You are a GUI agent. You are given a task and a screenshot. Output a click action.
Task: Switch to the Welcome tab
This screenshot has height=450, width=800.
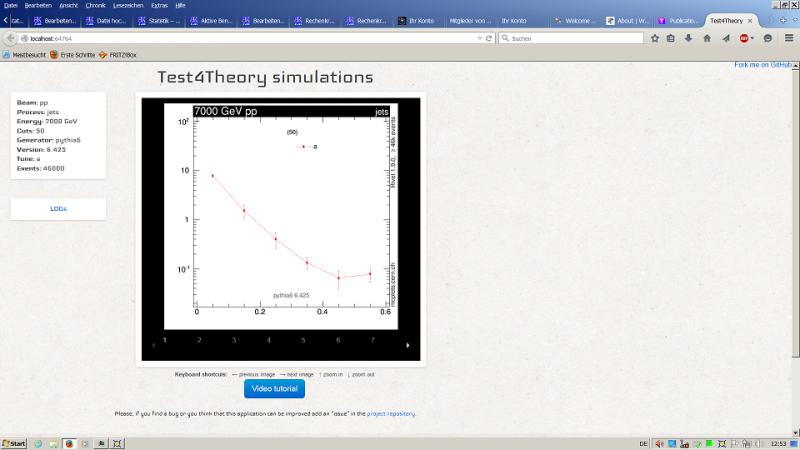[576, 21]
